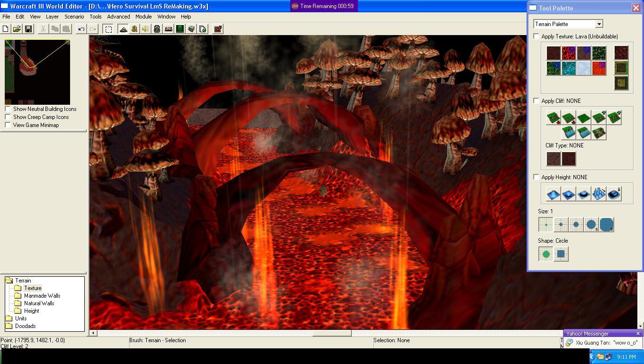Open the Import Manager icon

(203, 29)
